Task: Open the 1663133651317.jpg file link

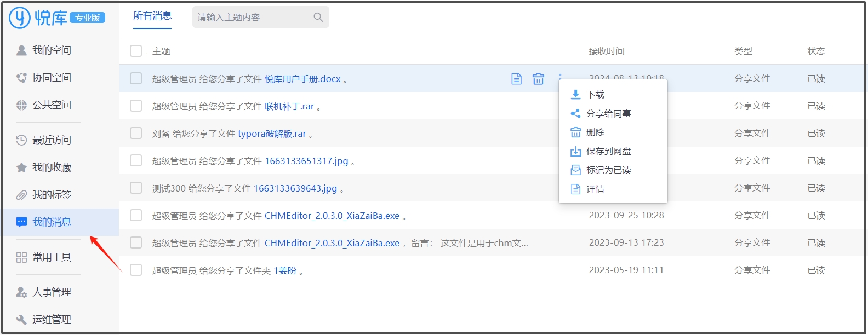Action: coord(306,161)
